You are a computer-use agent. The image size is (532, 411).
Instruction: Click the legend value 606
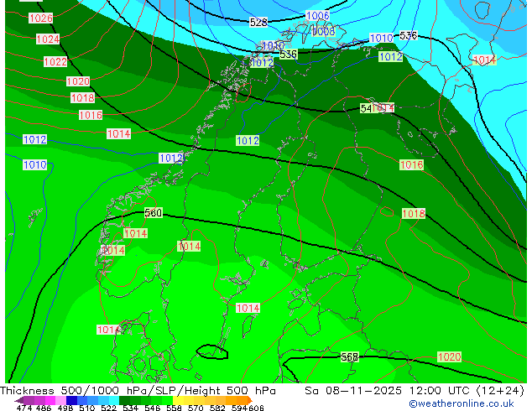256,408
